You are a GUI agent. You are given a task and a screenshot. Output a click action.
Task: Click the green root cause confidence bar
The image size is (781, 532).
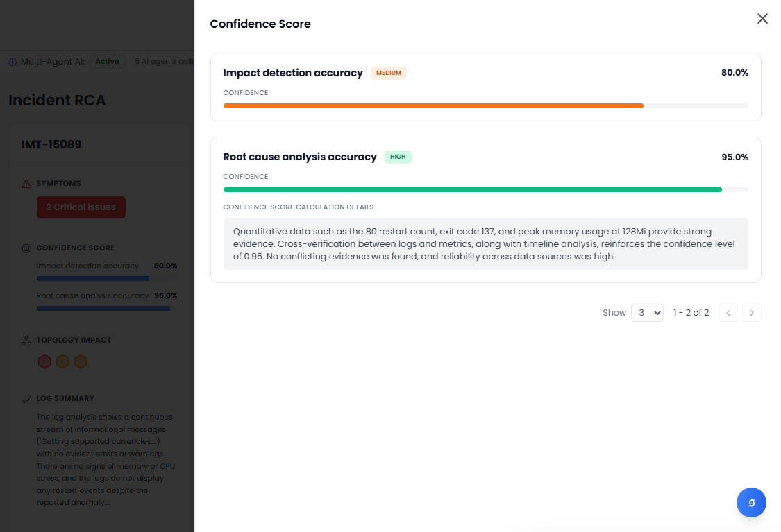pyautogui.click(x=472, y=189)
